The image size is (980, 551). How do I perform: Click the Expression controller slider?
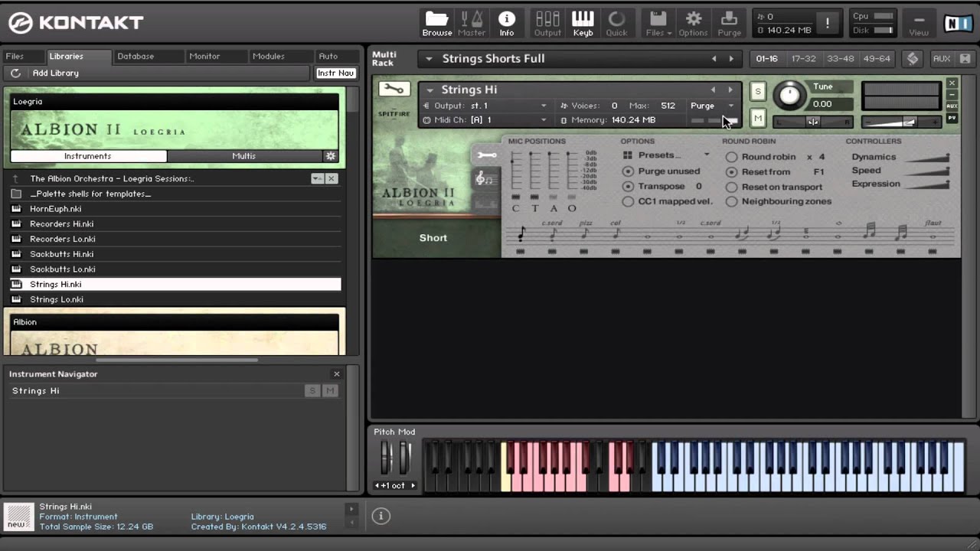tap(929, 184)
